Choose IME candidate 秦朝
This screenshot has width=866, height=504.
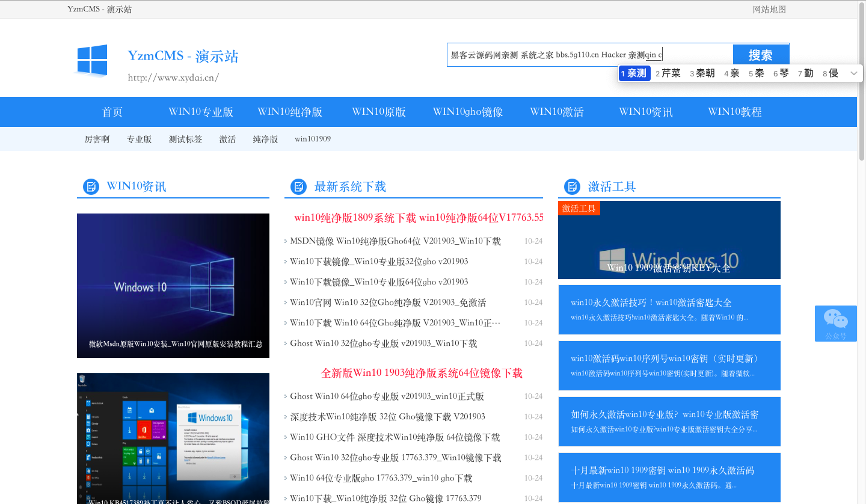tap(702, 73)
